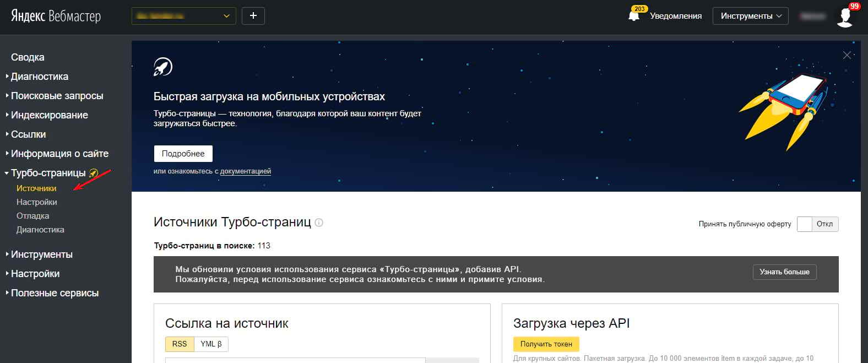Close the Turbo pages promo banner
The height and width of the screenshot is (363, 868).
pos(847,55)
